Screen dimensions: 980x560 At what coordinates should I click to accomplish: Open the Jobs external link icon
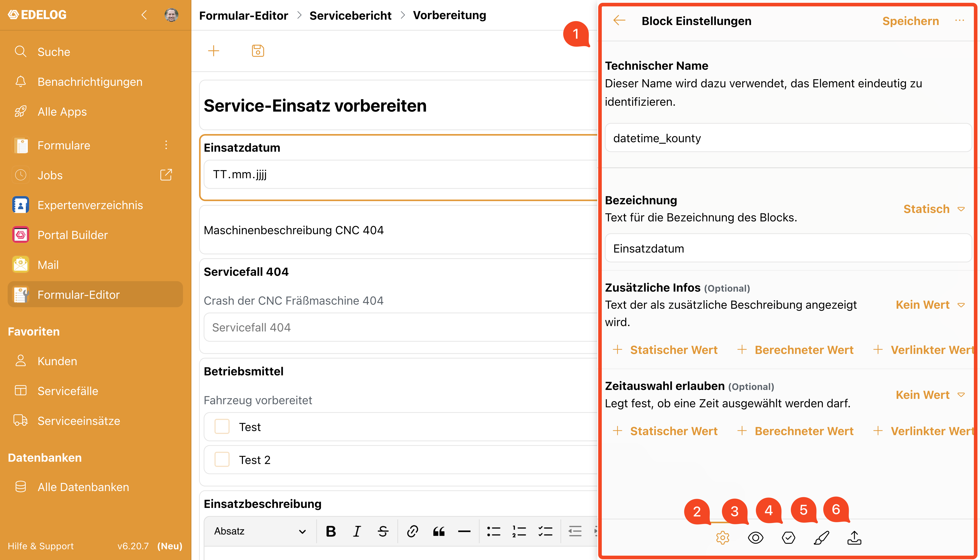pos(166,175)
